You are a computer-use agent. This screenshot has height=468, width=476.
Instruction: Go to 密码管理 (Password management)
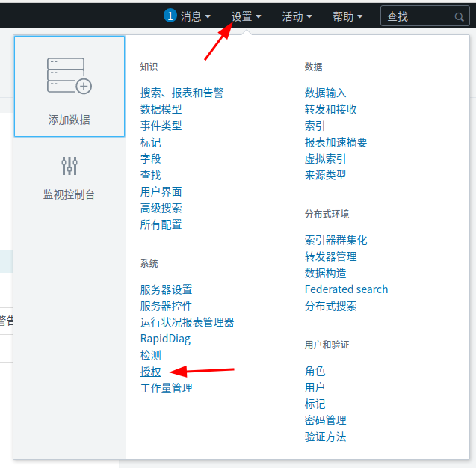[x=325, y=420]
